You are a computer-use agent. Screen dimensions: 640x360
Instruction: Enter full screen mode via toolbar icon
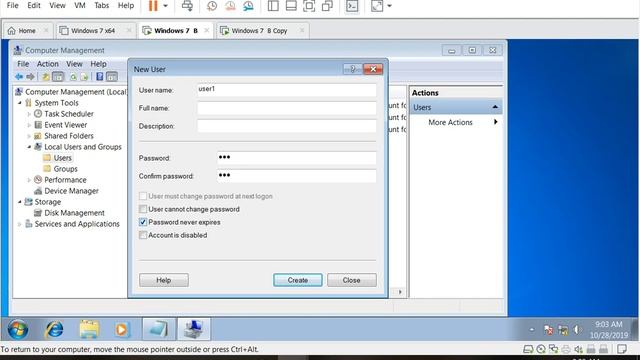[309, 6]
